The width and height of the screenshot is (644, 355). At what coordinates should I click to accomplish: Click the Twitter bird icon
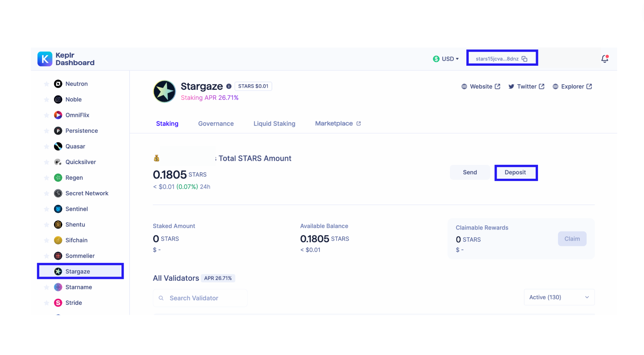pyautogui.click(x=511, y=86)
